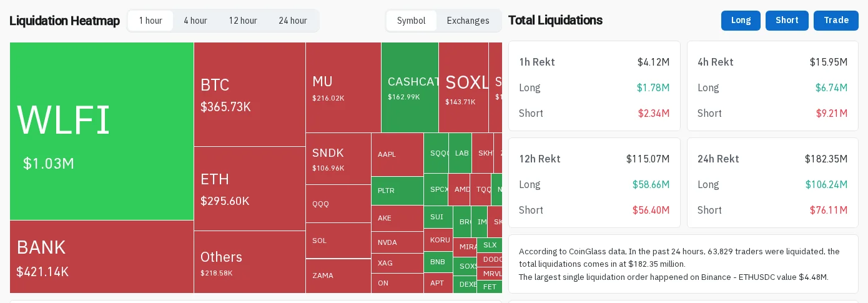Viewport: 868px width, 303px height.
Task: Choose the 24 hour timeframe
Action: (293, 21)
